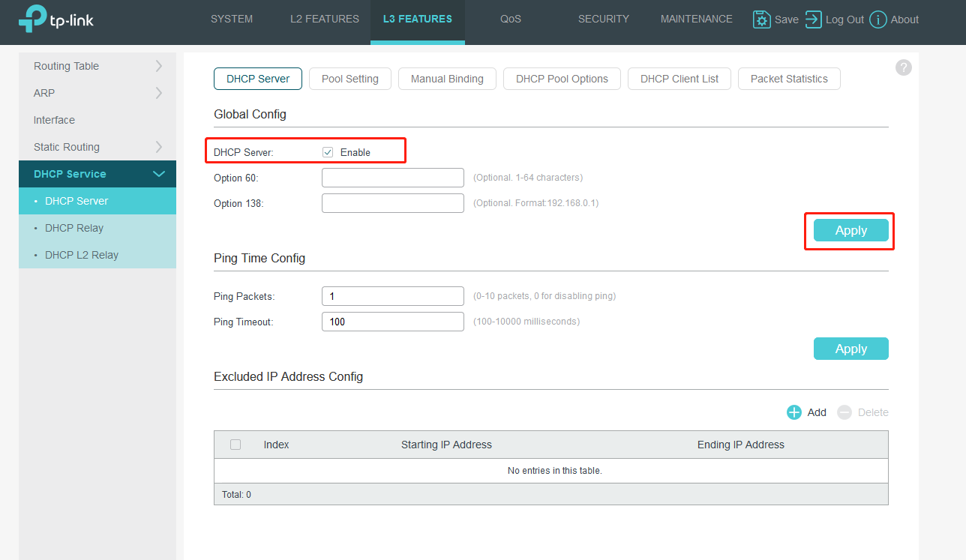The image size is (966, 560).
Task: Click the Log Out arrow icon
Action: coord(814,19)
